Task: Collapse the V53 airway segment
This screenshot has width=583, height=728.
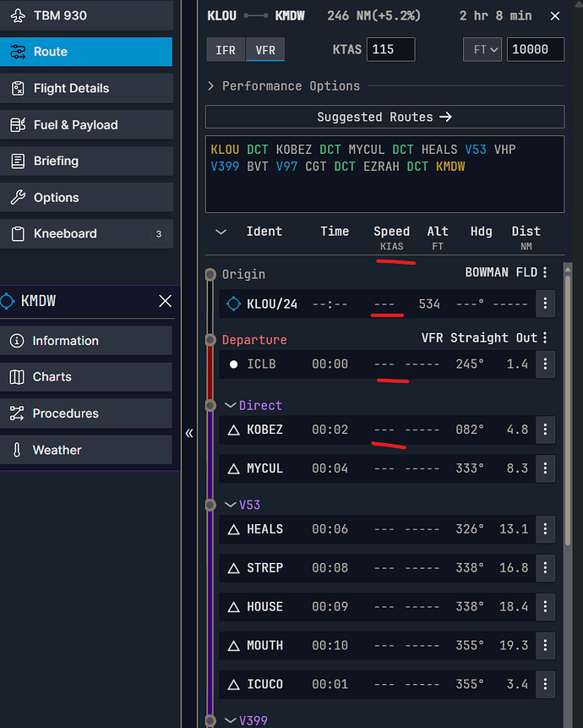Action: [x=230, y=505]
